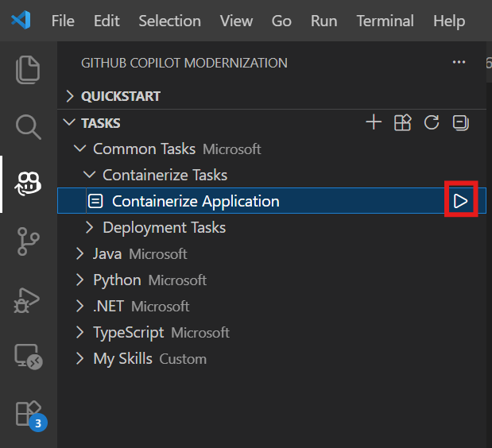
Task: Click the GITHUB COPILOT MODERNIZATION panel title
Action: (x=184, y=63)
